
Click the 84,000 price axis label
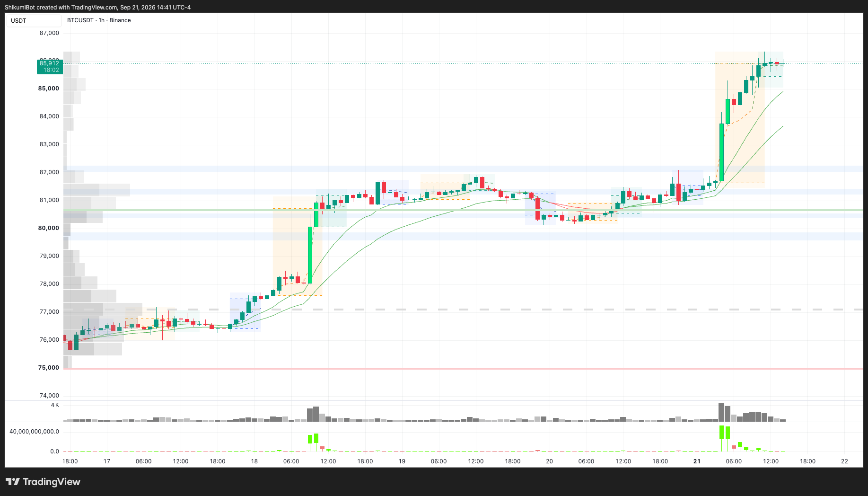point(49,116)
